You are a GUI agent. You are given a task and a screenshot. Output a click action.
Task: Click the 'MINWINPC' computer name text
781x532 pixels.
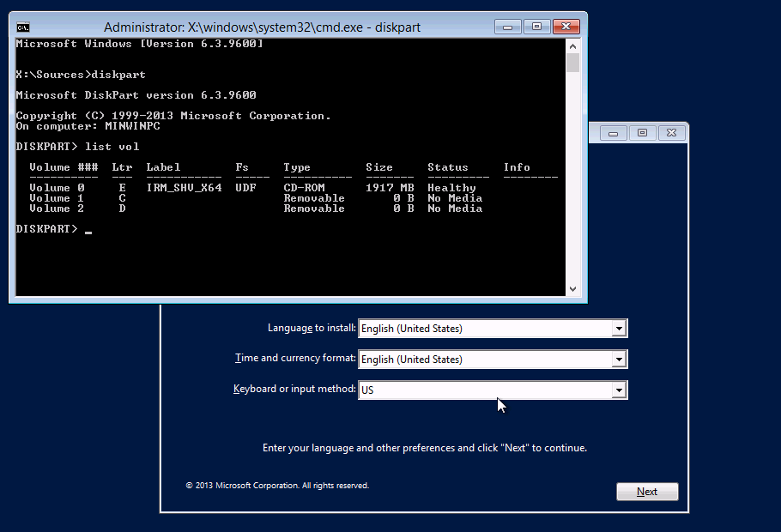132,126
